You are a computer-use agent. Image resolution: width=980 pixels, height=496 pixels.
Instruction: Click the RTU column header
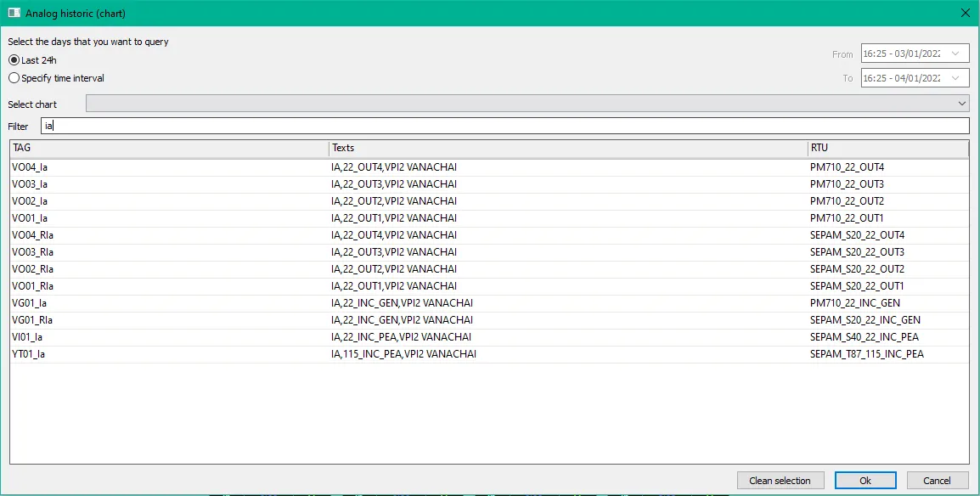888,148
